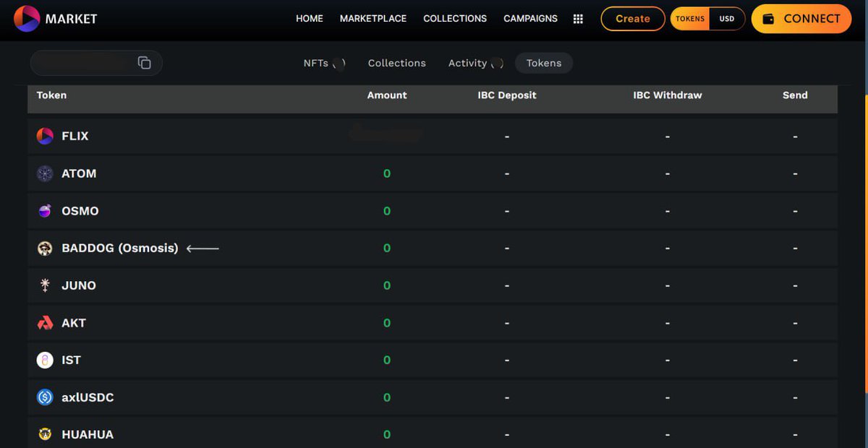
Task: Switch to the Collections tab
Action: click(x=397, y=63)
